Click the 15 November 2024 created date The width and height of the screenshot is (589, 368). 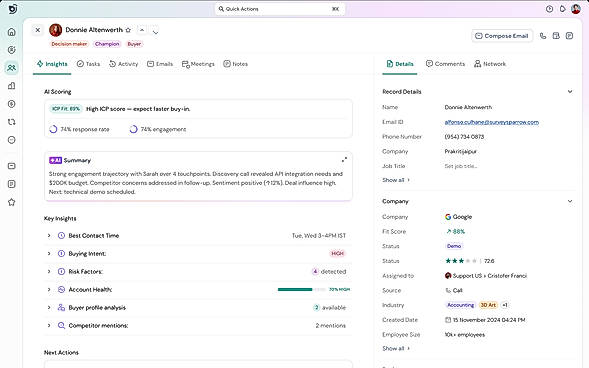[x=485, y=320]
